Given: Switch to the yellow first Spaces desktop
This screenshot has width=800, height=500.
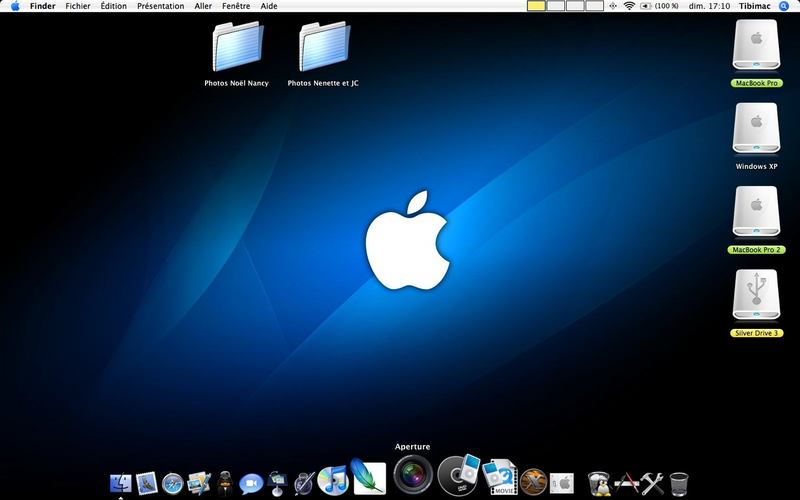Looking at the screenshot, I should [536, 6].
